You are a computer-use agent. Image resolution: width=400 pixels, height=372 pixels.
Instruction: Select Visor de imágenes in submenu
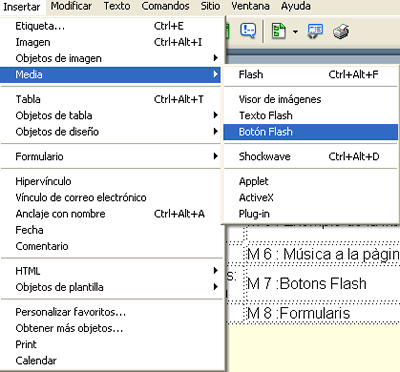pos(311,99)
